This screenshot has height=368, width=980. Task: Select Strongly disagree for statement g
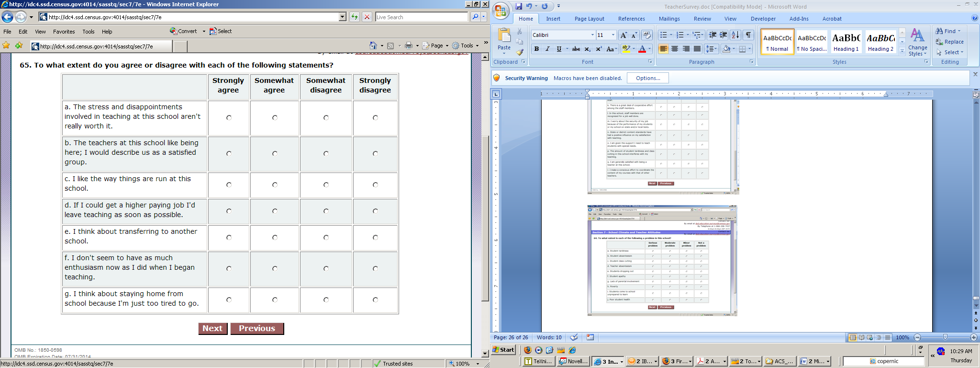pyautogui.click(x=375, y=299)
